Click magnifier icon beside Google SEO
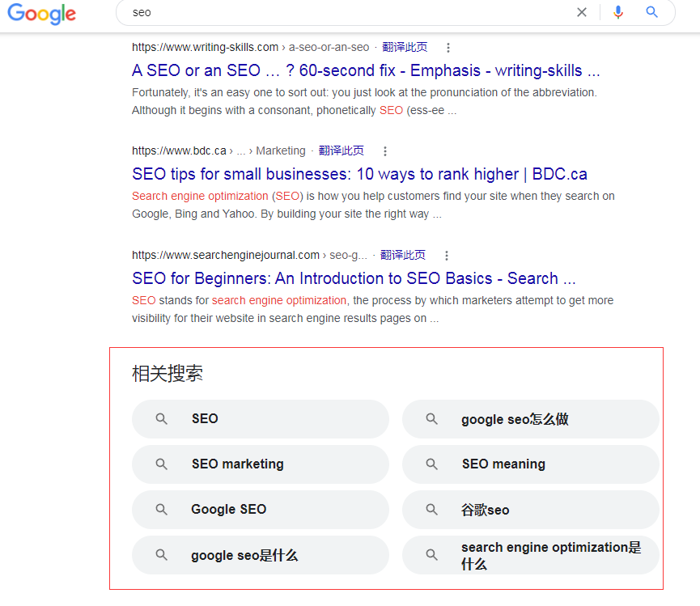This screenshot has height=606, width=700. [162, 510]
